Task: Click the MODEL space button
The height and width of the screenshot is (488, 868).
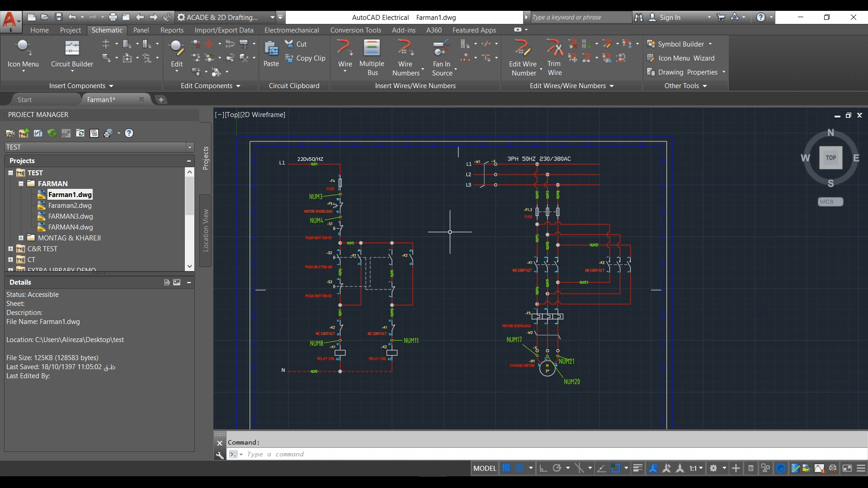Action: [485, 468]
